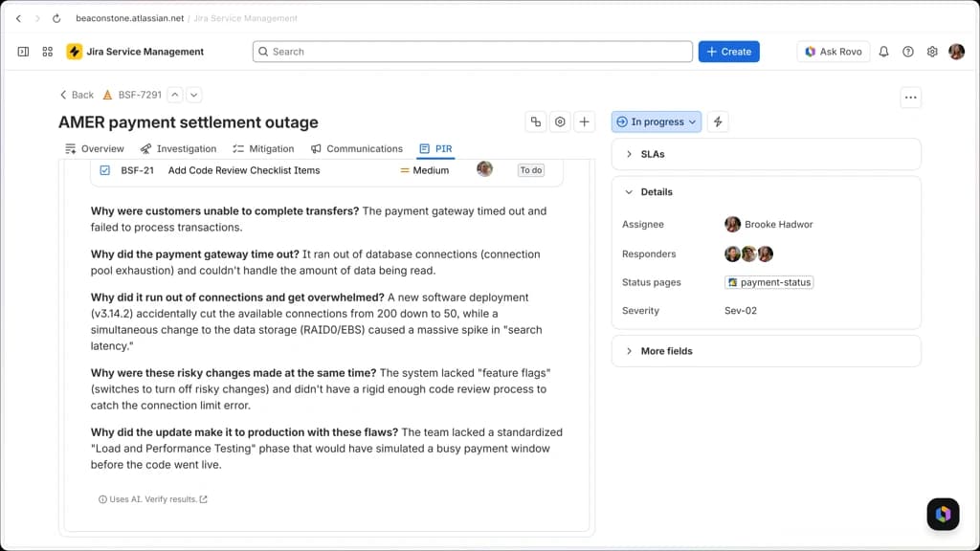Screen dimensions: 980x551
Task: Click the Status pages field label
Action: tap(651, 282)
